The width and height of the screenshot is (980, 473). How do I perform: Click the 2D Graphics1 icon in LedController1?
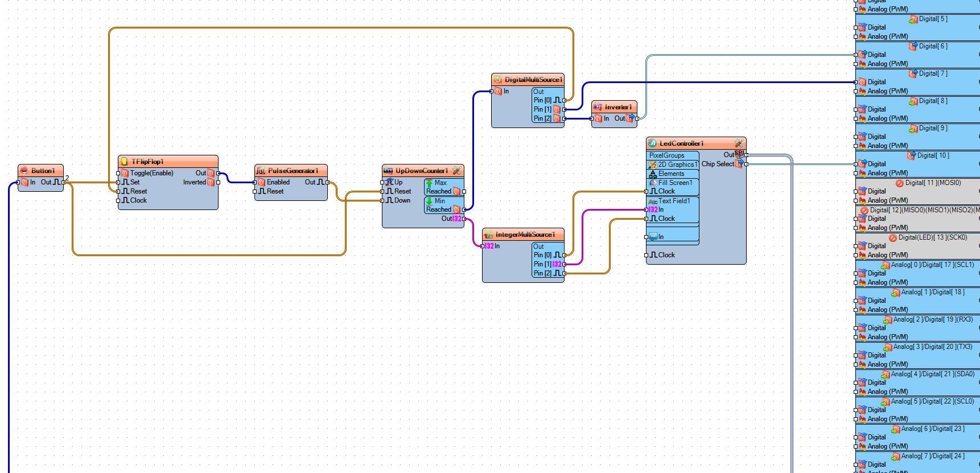(x=653, y=164)
